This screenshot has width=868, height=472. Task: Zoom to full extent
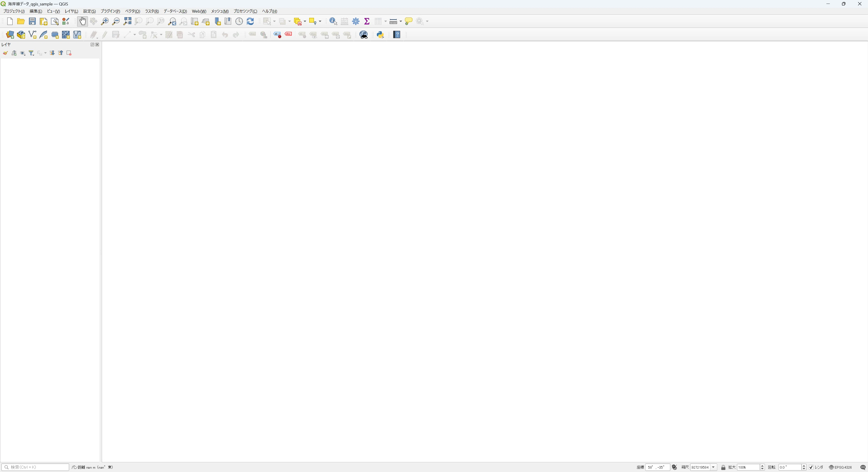(127, 21)
